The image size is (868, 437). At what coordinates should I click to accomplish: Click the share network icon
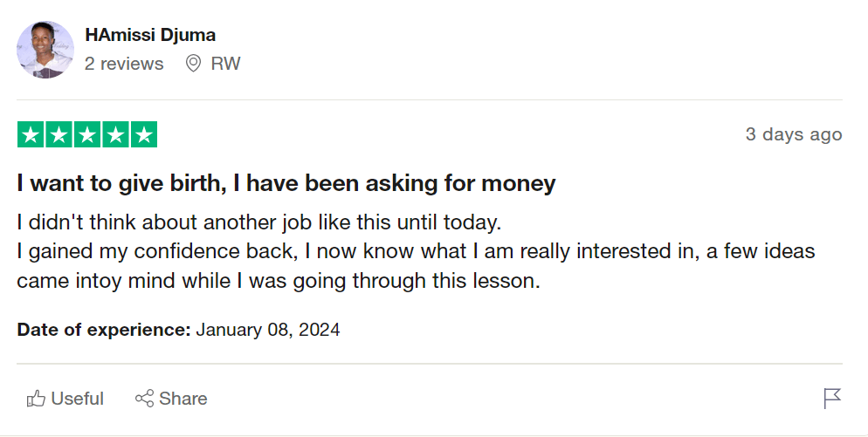click(144, 399)
